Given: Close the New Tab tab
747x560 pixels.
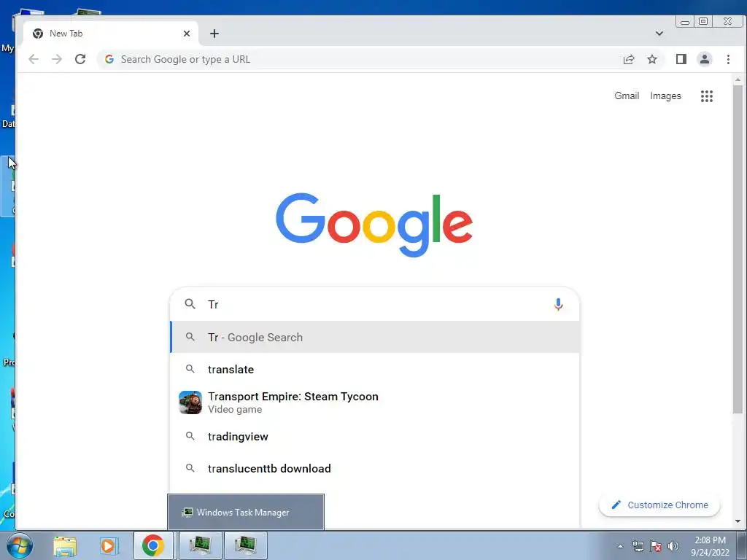Looking at the screenshot, I should [x=187, y=34].
